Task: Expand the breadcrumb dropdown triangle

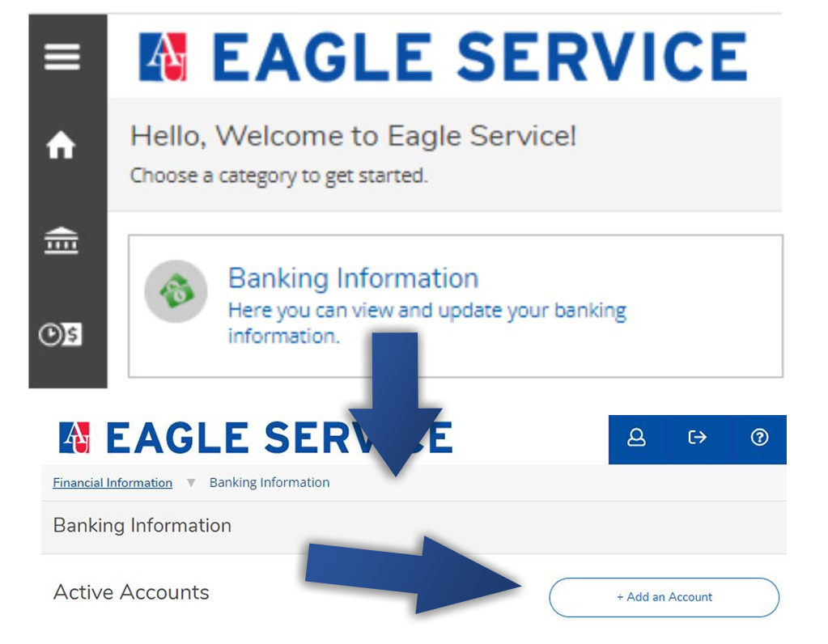Action: coord(191,482)
